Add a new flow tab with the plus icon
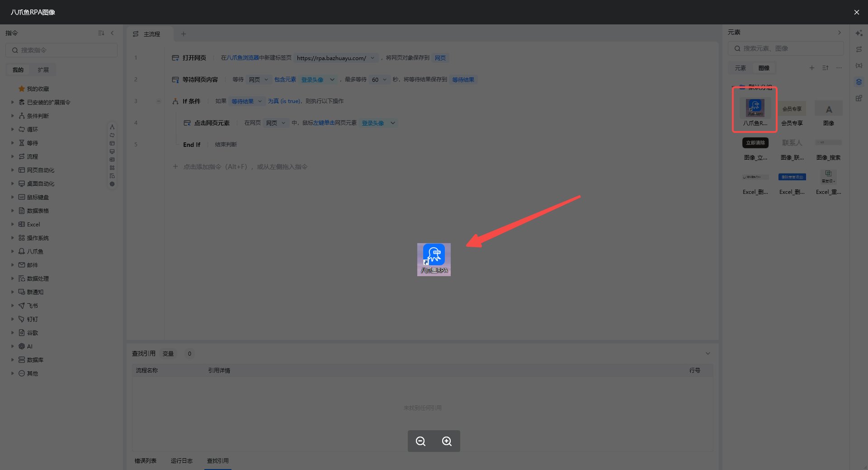The image size is (868, 470). pos(184,34)
